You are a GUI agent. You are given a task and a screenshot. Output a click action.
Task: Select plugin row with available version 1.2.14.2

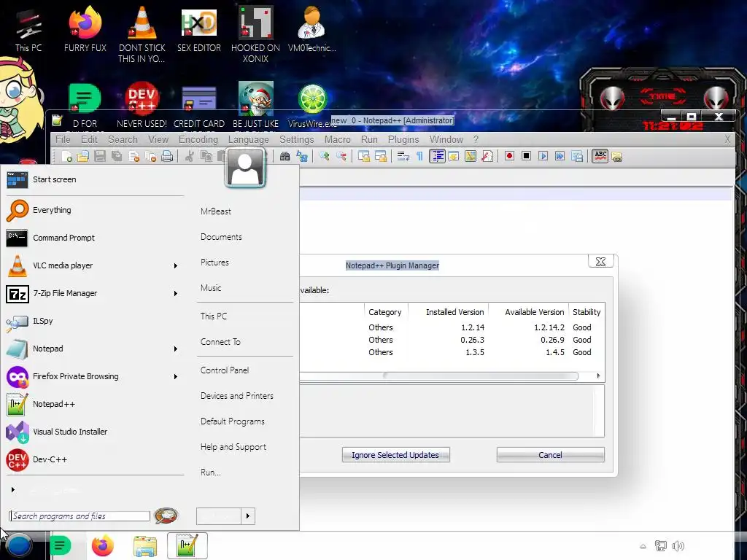[452, 327]
